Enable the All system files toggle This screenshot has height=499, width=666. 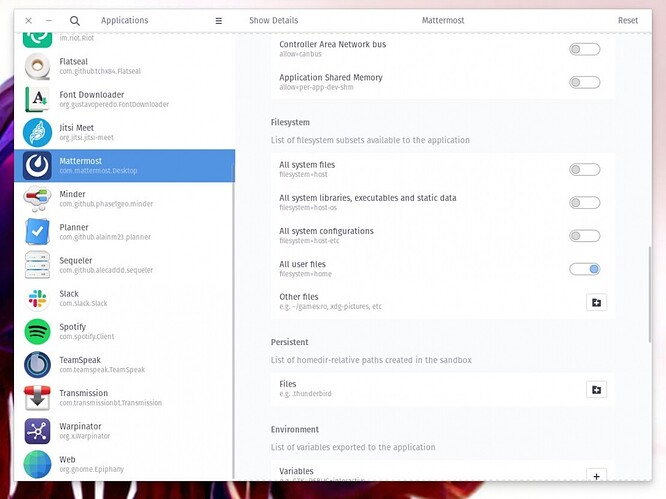[x=584, y=170]
